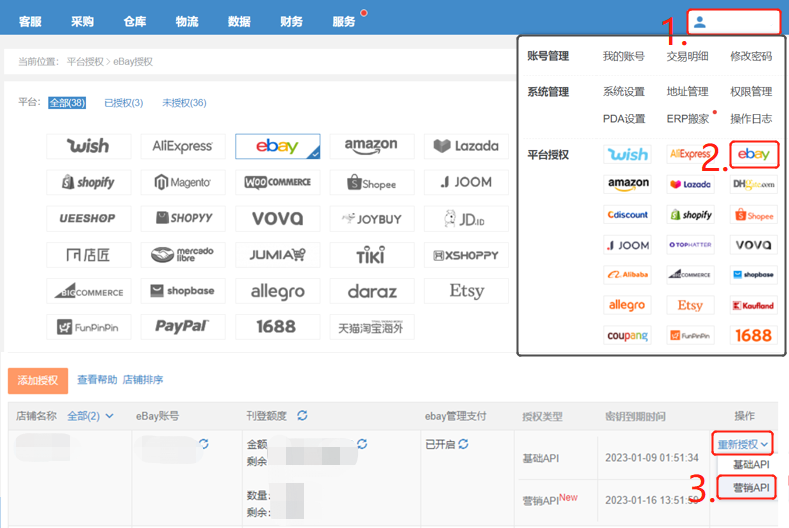Open the 客服 top menu
This screenshot has width=789, height=528.
coord(30,22)
